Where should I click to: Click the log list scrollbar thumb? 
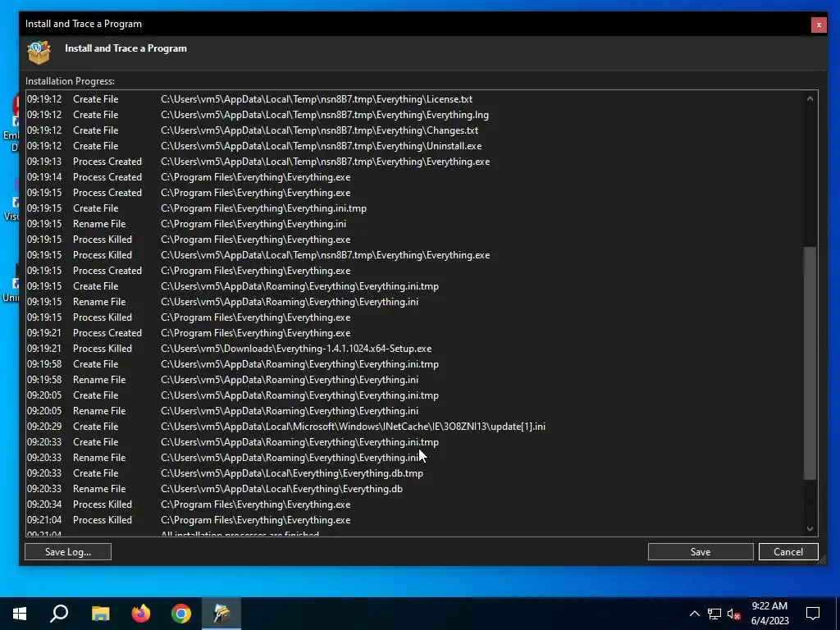[x=810, y=363]
